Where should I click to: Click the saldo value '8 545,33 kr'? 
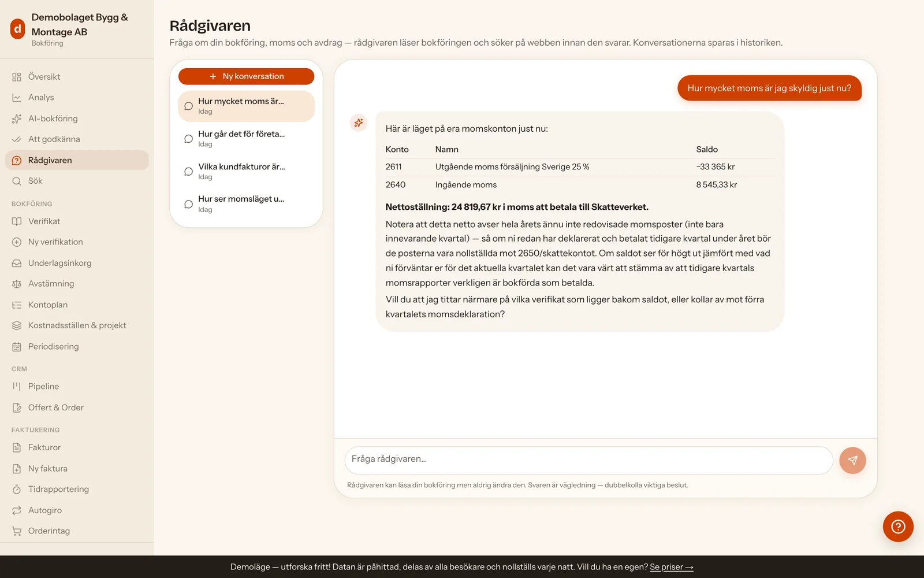pos(716,185)
